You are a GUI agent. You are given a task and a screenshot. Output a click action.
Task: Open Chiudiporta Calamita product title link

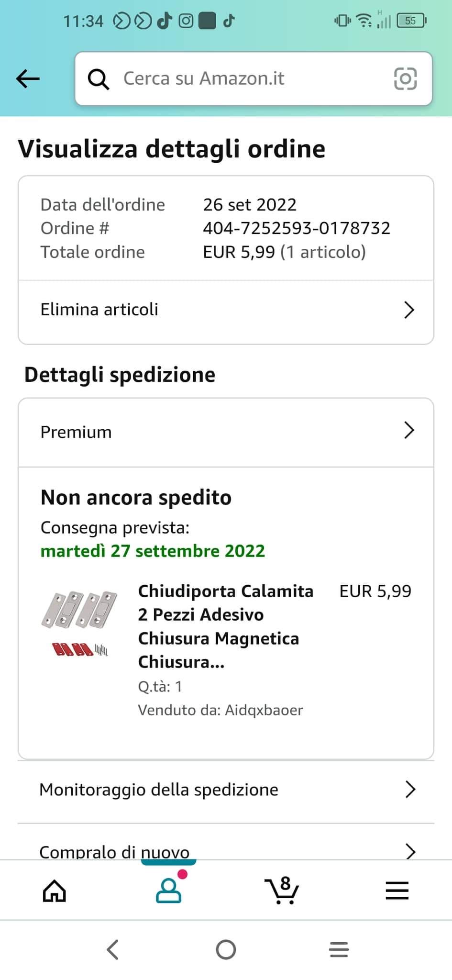pos(225,626)
